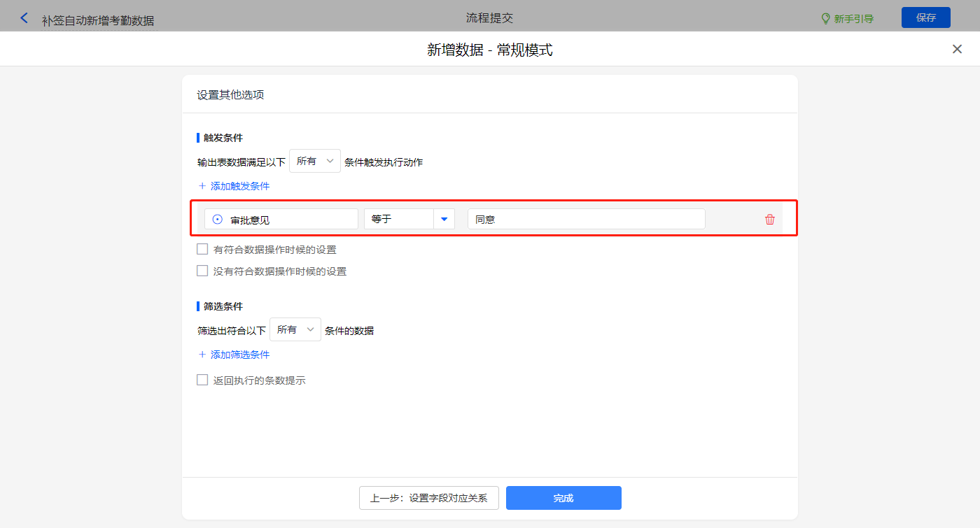The image size is (980, 528).
Task: Delete the 审批意见 trigger condition via trash icon
Action: (x=770, y=220)
